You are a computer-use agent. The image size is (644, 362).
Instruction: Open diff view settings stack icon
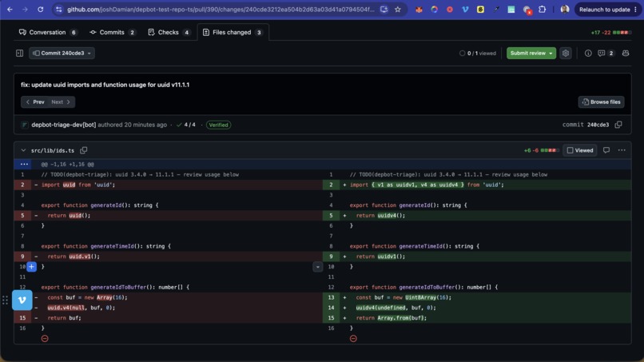(x=566, y=53)
